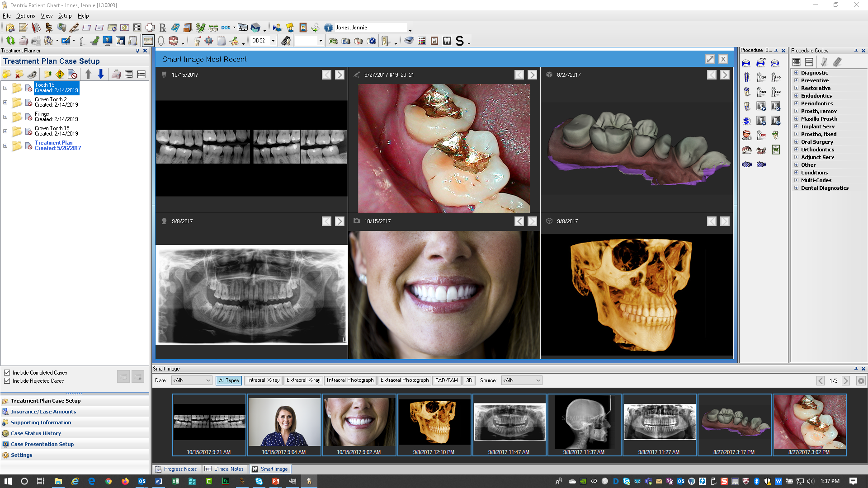Viewport: 868px width, 488px height.
Task: Click Case Status History in the sidebar
Action: 36,433
